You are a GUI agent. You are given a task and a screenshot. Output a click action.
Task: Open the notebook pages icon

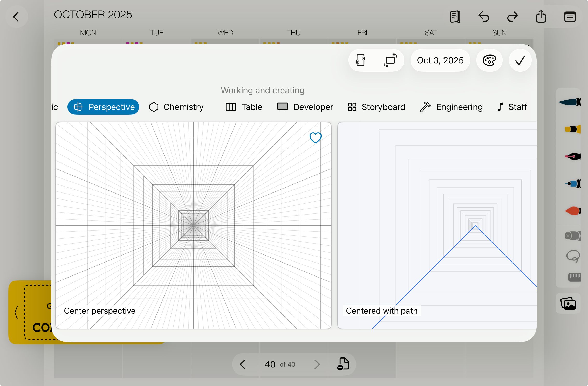tap(455, 17)
